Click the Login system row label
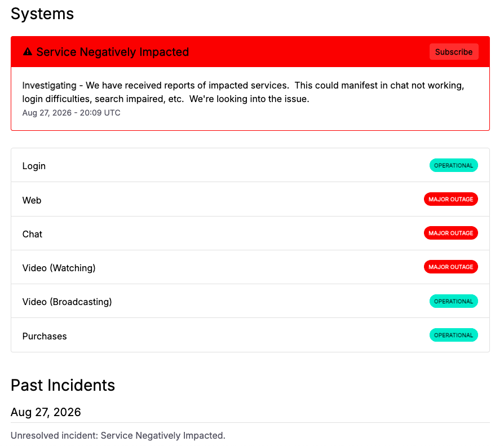504x446 pixels. (34, 166)
